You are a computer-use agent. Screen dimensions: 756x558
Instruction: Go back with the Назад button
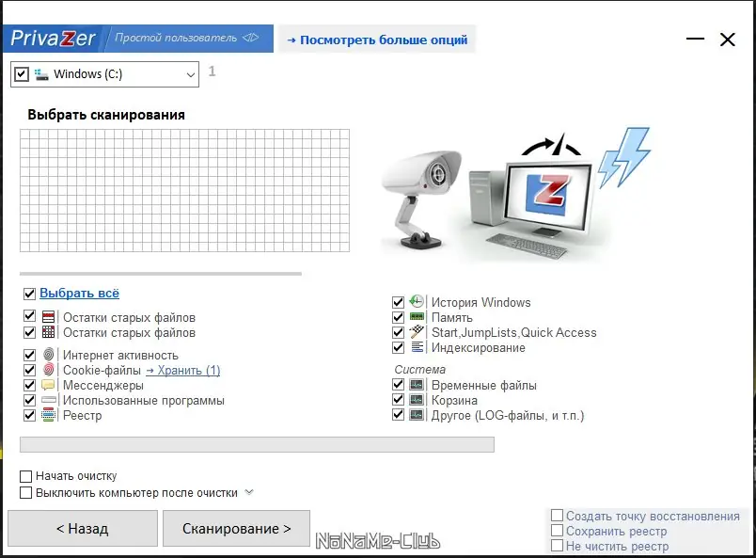[83, 529]
